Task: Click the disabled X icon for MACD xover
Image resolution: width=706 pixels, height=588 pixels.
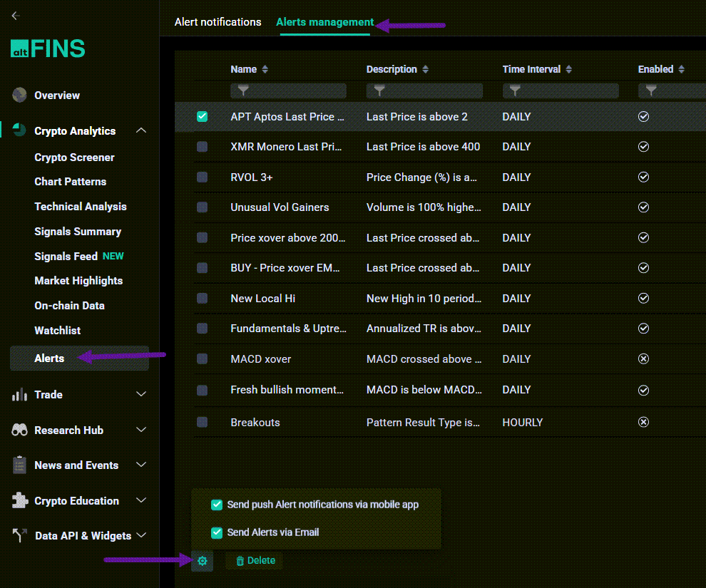Action: tap(643, 359)
